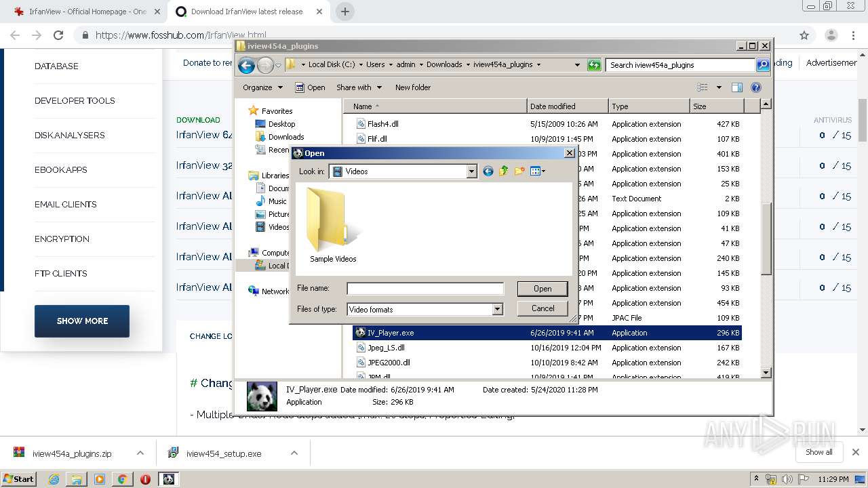Cancel the Open dialog
868x488 pixels.
click(x=542, y=308)
